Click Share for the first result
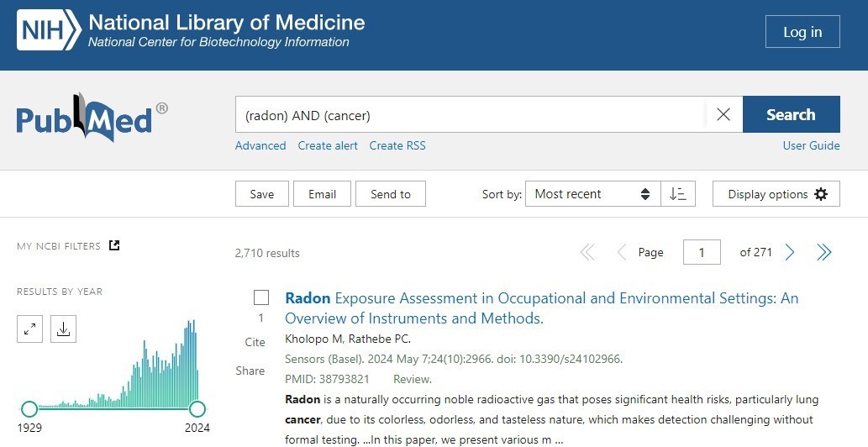Screen dimensions: 868x447 250,371
